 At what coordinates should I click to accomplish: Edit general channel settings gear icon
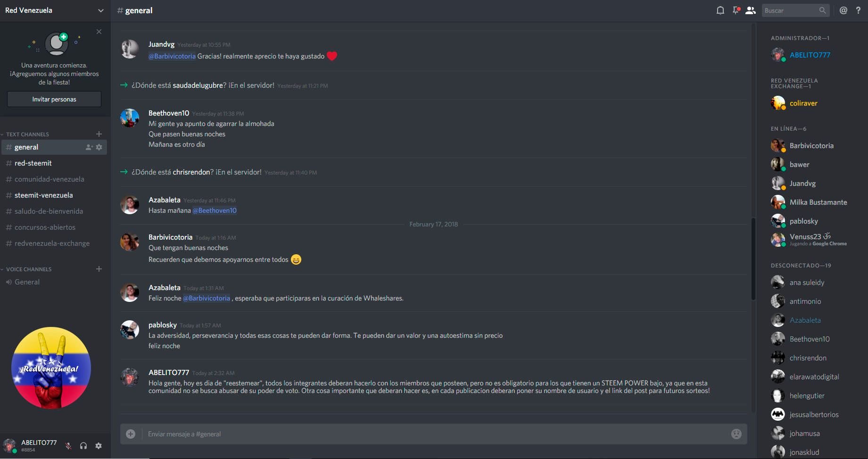(99, 147)
